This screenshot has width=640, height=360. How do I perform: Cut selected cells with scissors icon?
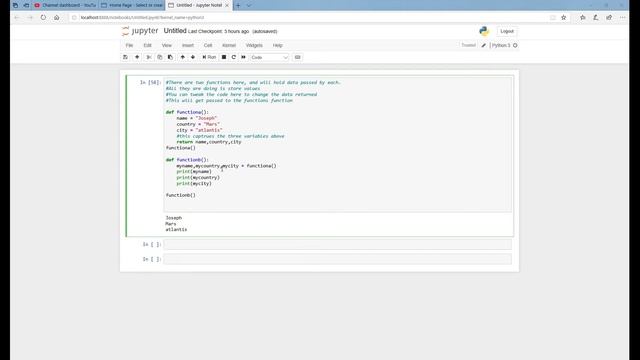coord(149,57)
